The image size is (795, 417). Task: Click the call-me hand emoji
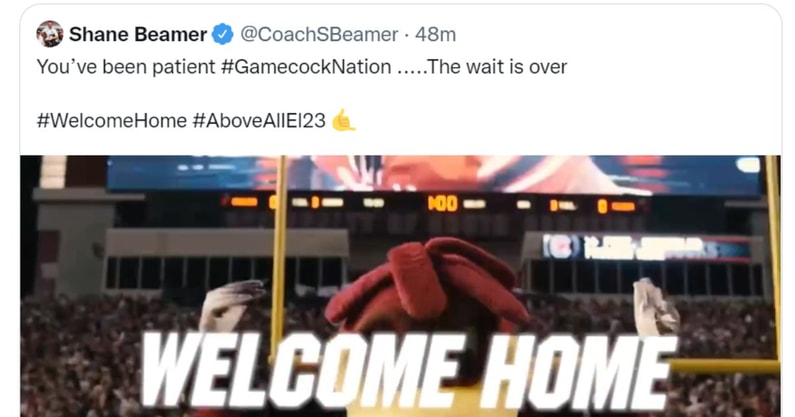pos(343,120)
